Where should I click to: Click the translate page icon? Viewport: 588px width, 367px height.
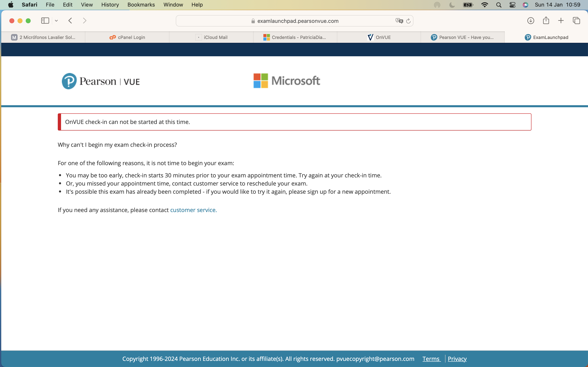tap(399, 21)
